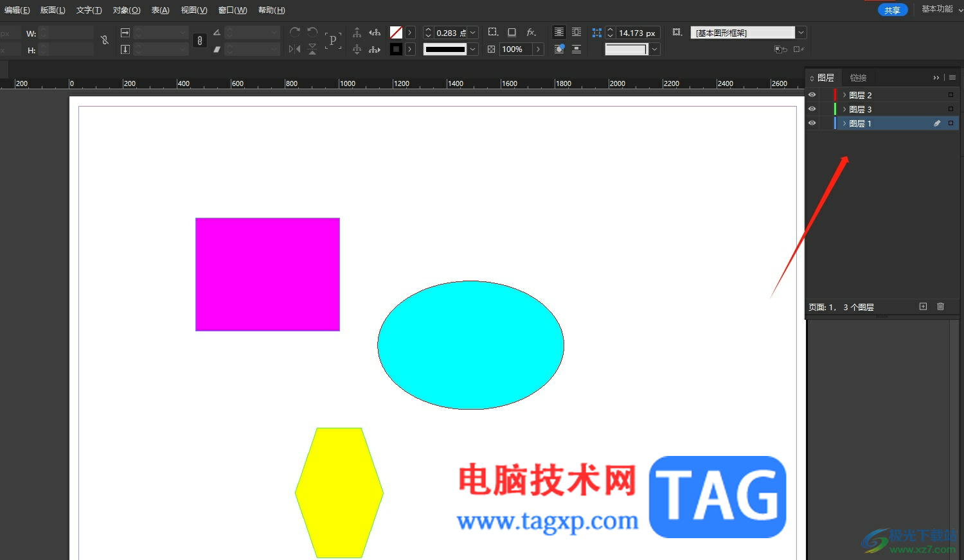Open the 基本功能 workspace switcher

[x=942, y=9]
